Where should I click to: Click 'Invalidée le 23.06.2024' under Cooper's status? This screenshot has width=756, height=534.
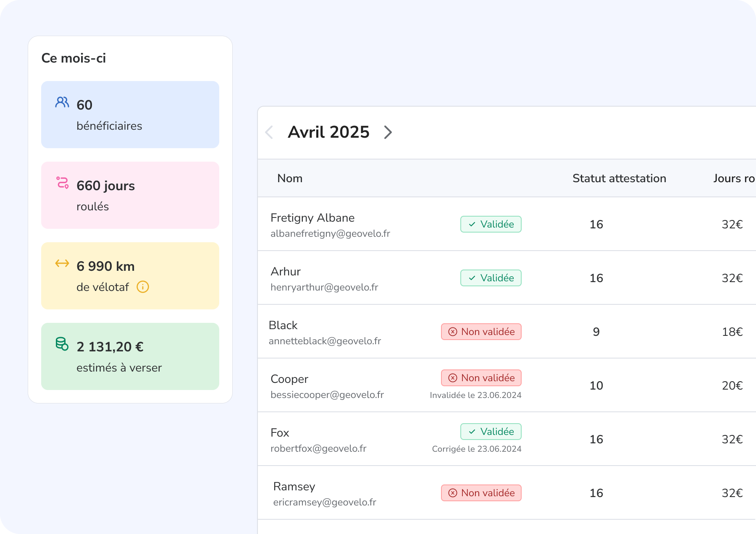coord(475,395)
